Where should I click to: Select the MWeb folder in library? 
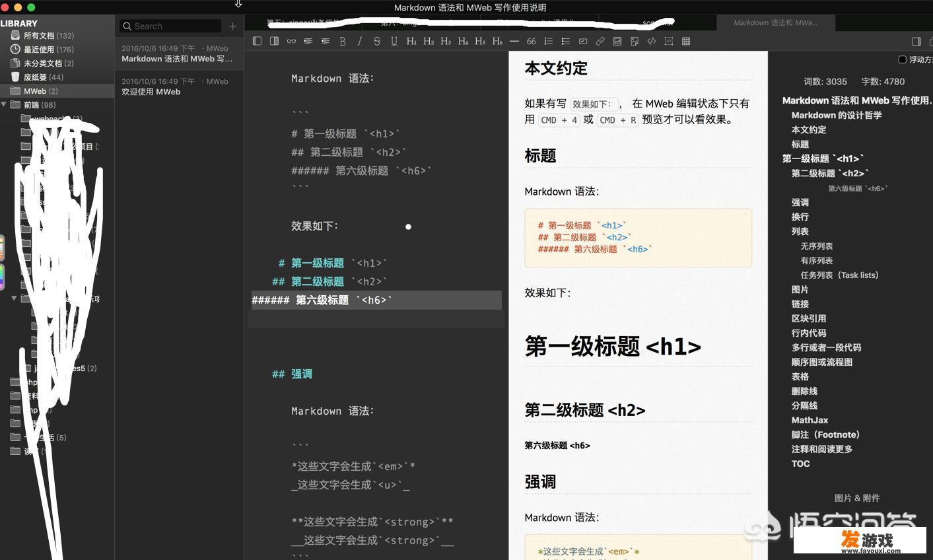coord(57,91)
